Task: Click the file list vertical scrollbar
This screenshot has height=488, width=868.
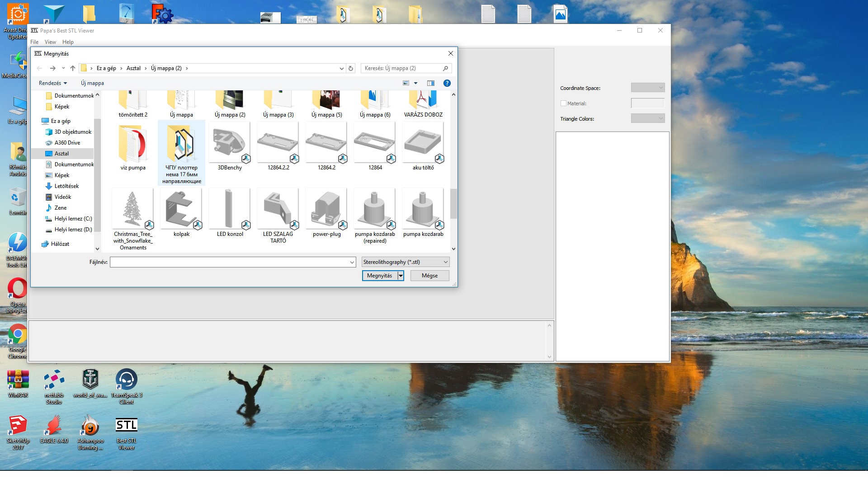Action: [x=453, y=203]
